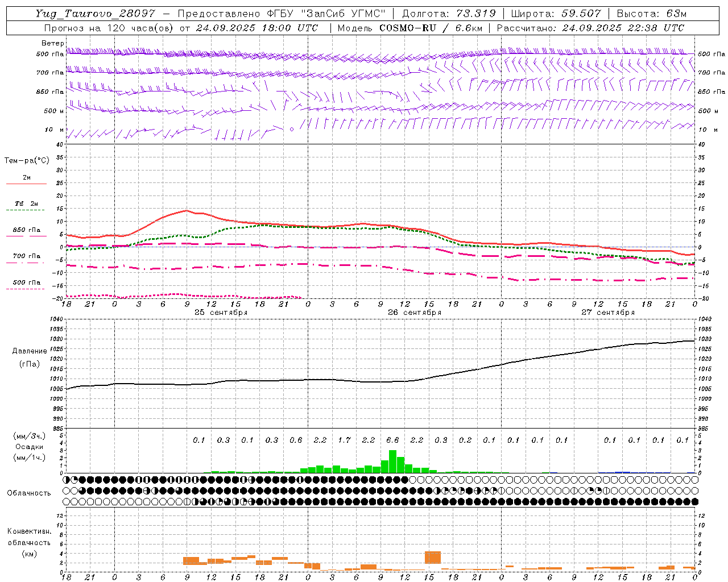Viewport: 728px width, 582px height.
Task: Click the "Ветер" wind panel label
Action: (x=53, y=43)
